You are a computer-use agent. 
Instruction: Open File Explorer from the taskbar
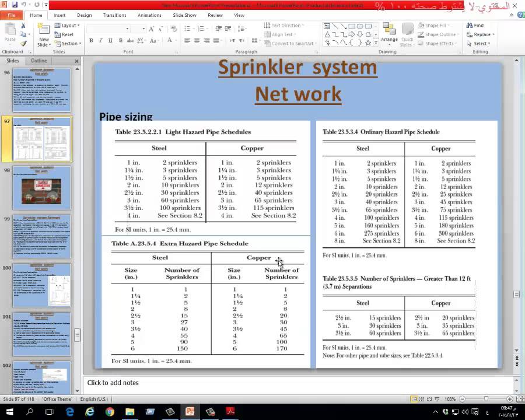130,412
